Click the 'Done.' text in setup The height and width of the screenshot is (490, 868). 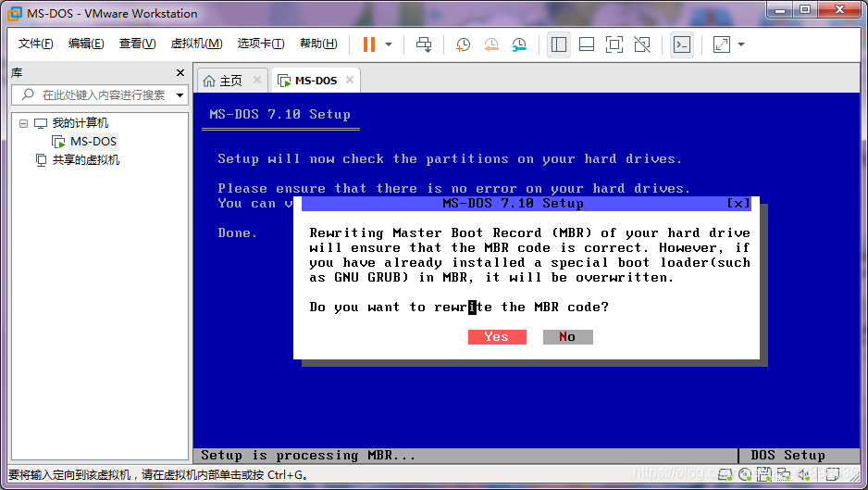pyautogui.click(x=238, y=232)
